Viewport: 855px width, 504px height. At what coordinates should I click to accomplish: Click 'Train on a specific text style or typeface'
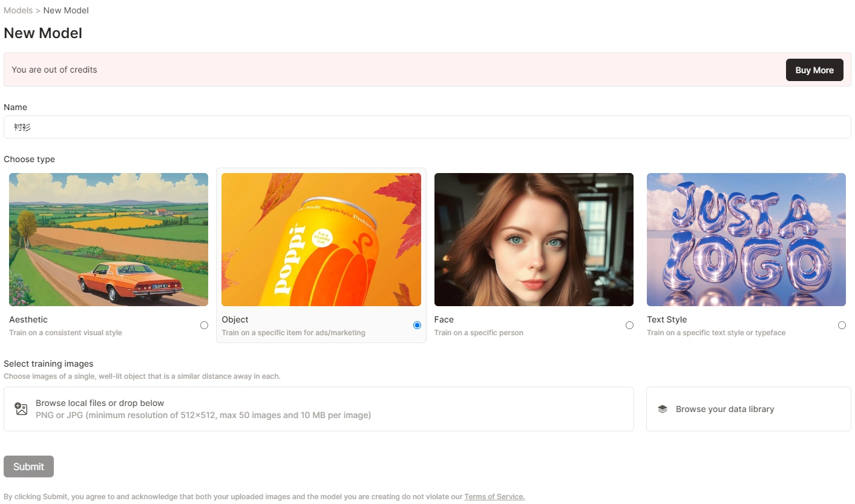click(x=716, y=333)
